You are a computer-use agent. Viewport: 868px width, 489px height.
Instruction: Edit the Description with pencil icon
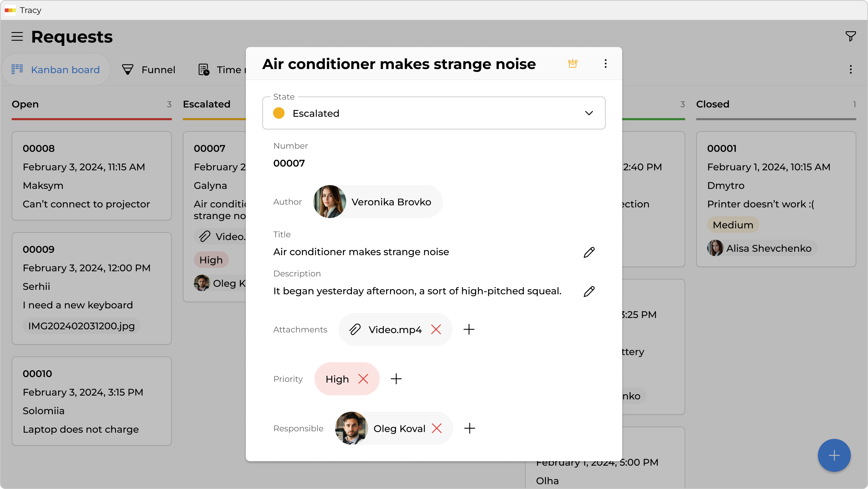pos(589,292)
